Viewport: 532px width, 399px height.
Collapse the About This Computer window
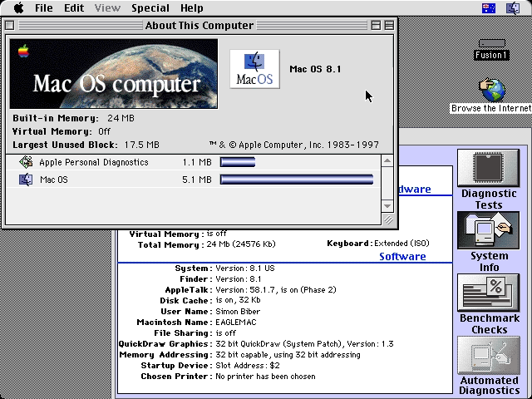click(x=390, y=25)
